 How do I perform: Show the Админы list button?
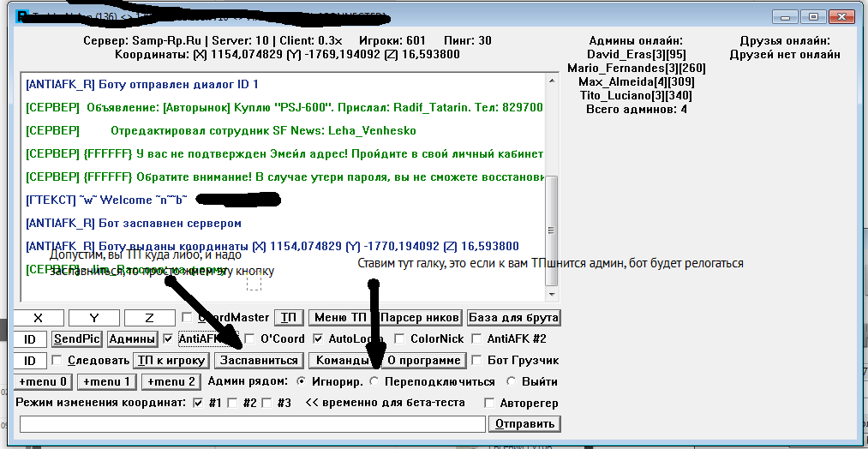(132, 338)
